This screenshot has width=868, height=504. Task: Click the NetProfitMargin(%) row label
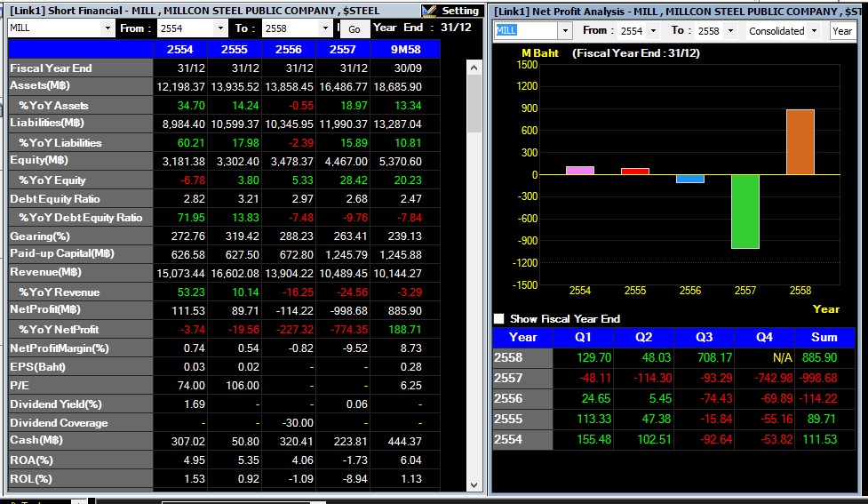point(81,348)
